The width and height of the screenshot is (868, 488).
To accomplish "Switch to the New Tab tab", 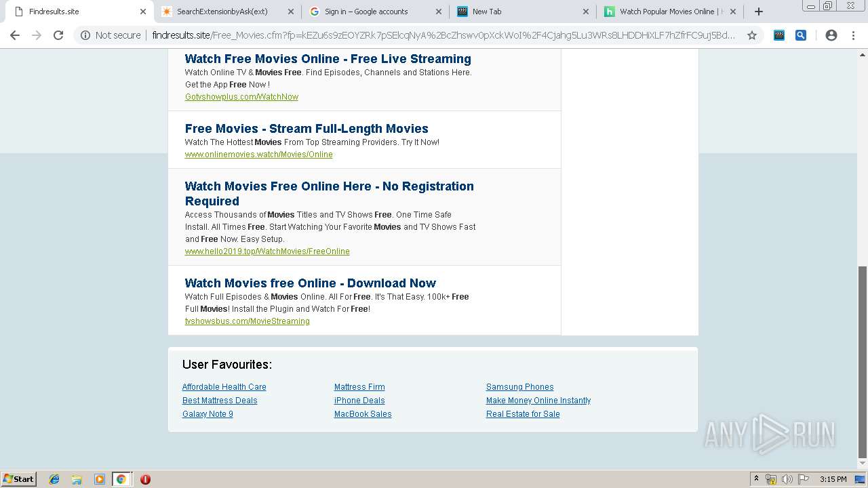I will click(x=522, y=12).
